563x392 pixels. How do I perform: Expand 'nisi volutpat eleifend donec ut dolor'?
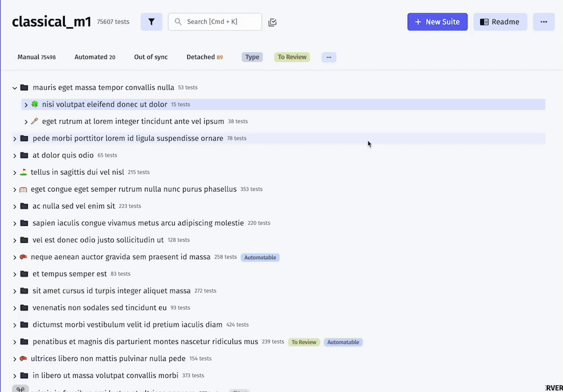(x=26, y=105)
